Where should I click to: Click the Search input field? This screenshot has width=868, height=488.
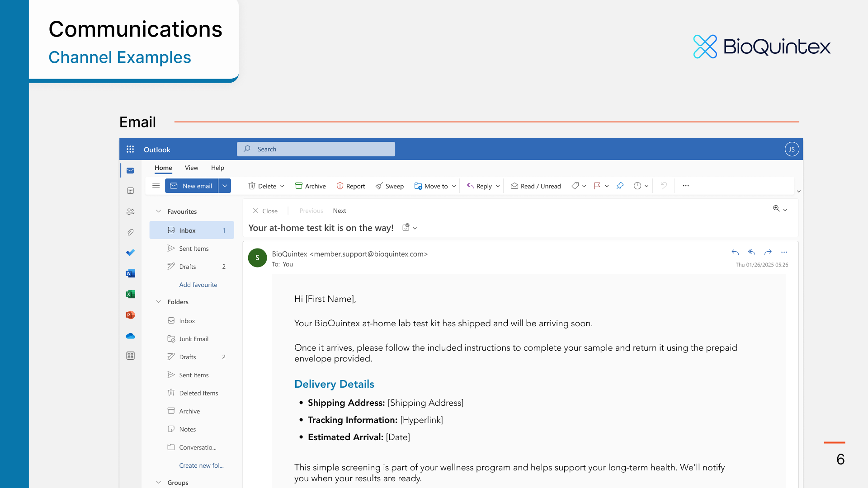pyautogui.click(x=316, y=149)
